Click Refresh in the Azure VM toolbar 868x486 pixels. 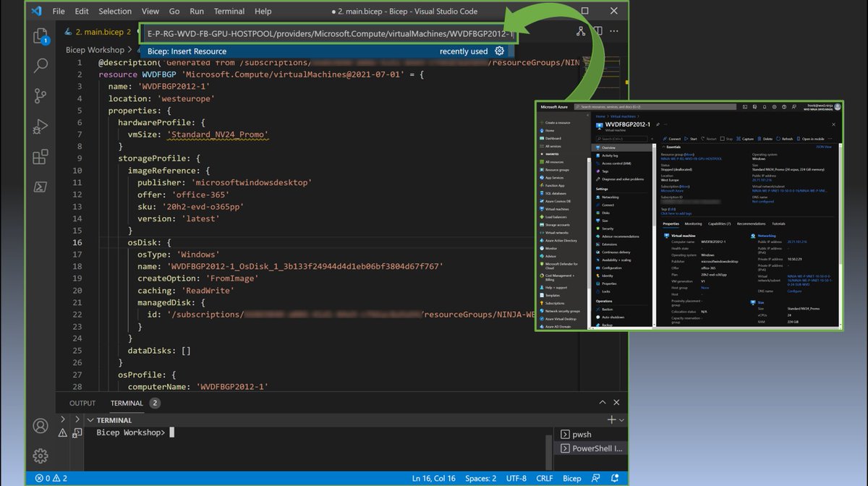pyautogui.click(x=784, y=139)
